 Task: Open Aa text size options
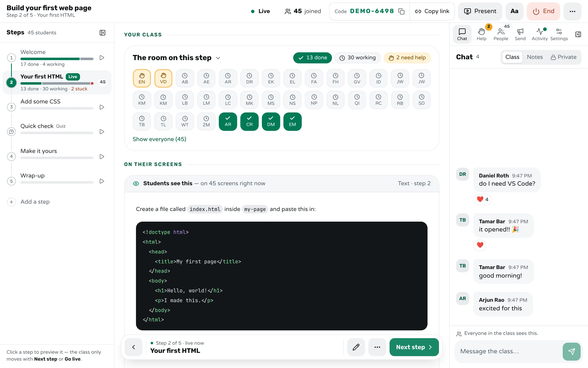tap(514, 11)
